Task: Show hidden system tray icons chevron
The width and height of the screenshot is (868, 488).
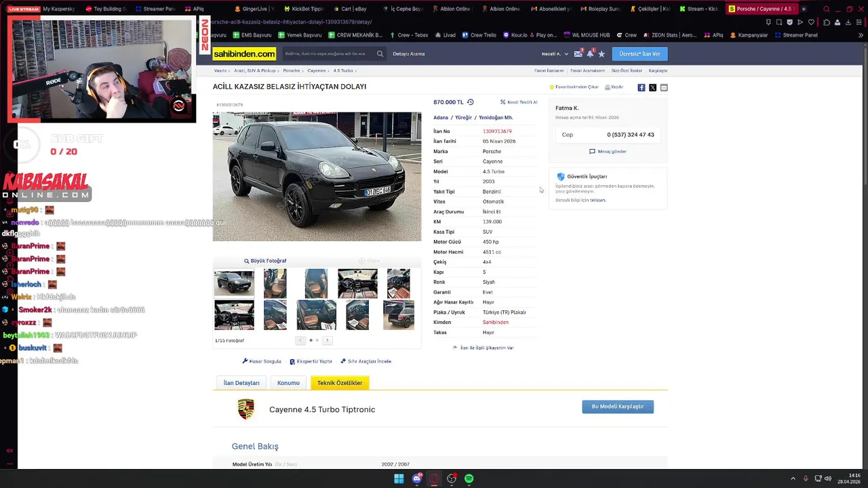Action: click(793, 479)
